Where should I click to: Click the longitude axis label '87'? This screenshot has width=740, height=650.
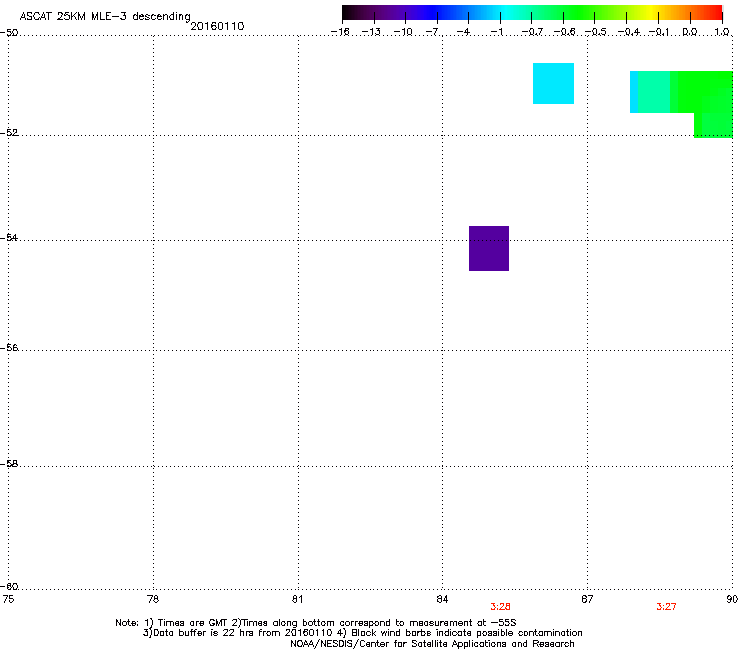pos(587,599)
